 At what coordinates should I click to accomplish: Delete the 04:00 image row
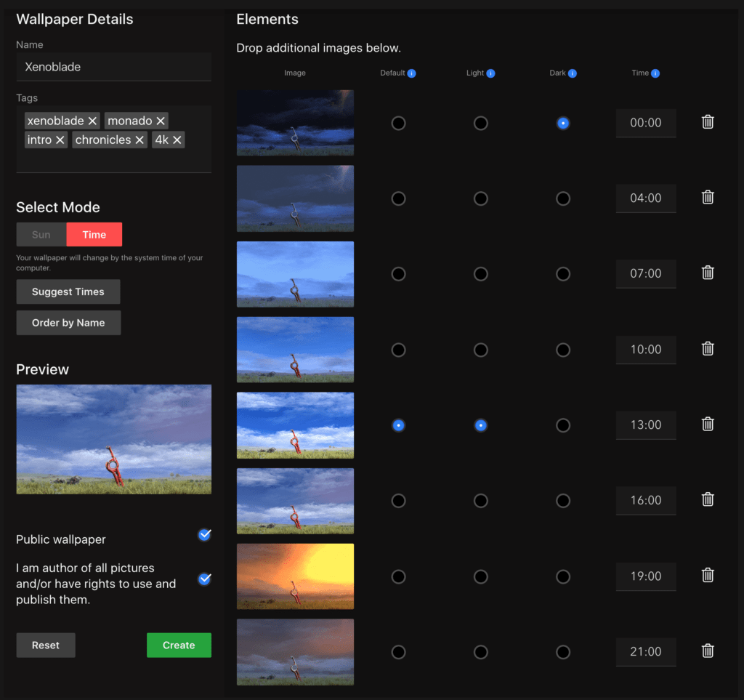pos(708,198)
